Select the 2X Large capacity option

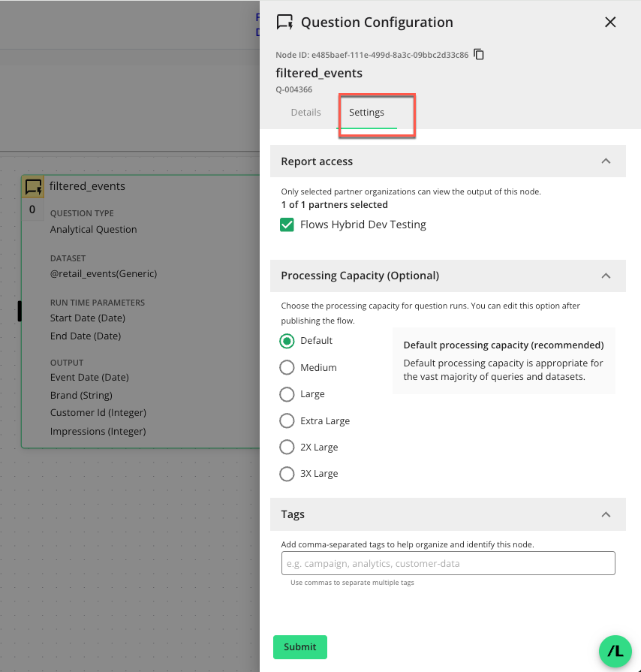coord(287,447)
